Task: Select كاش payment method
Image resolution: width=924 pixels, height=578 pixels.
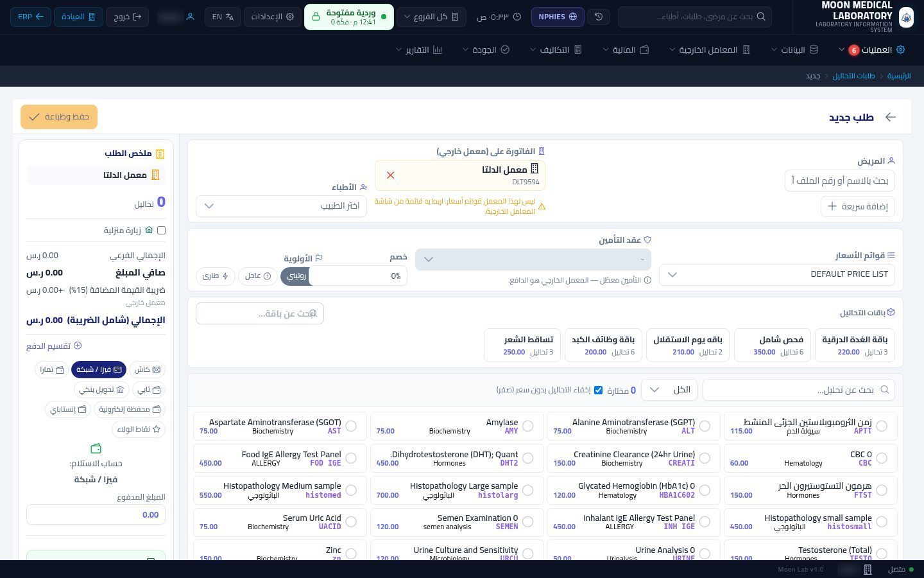Action: click(148, 369)
